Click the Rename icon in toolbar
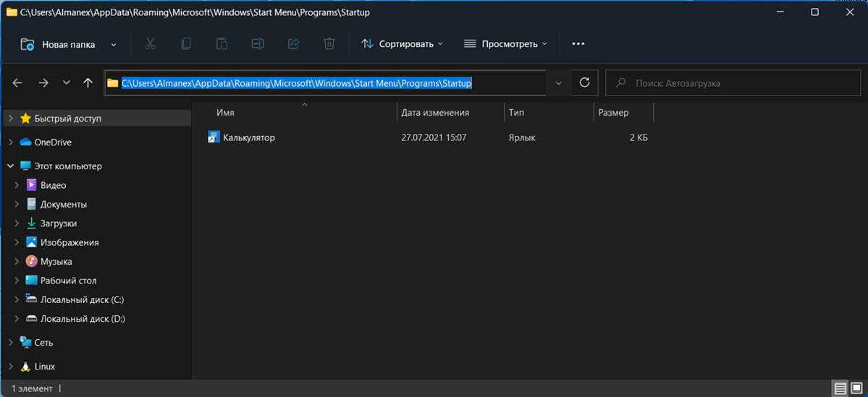868x397 pixels. pyautogui.click(x=258, y=44)
